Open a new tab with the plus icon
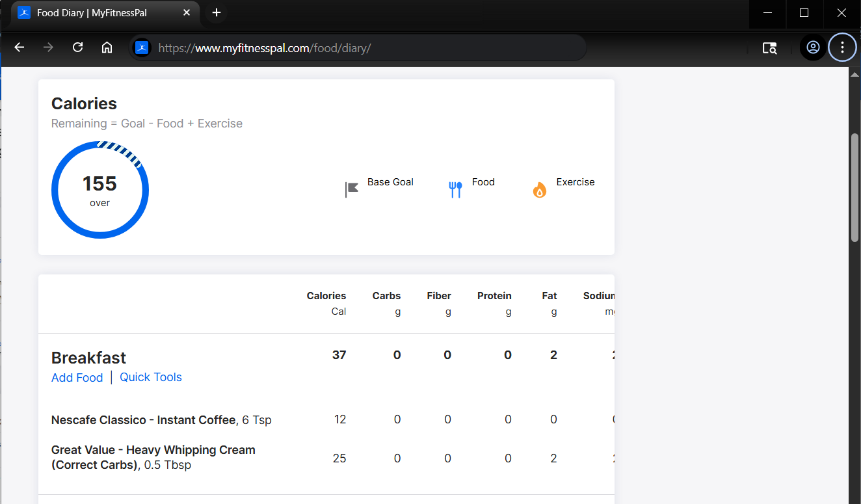The height and width of the screenshot is (504, 861). [217, 13]
